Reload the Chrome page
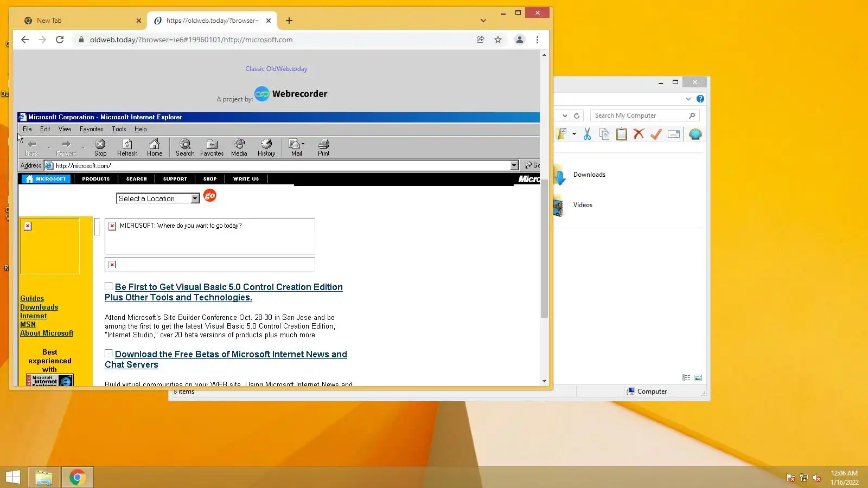868x488 pixels. (60, 40)
